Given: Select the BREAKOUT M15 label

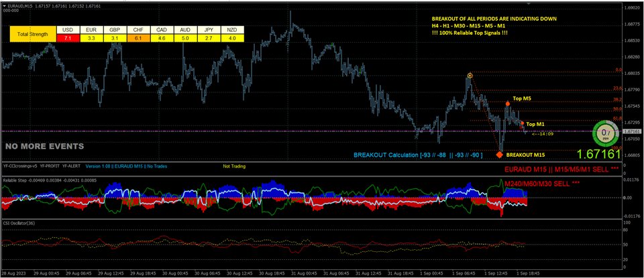Looking at the screenshot, I should point(525,155).
